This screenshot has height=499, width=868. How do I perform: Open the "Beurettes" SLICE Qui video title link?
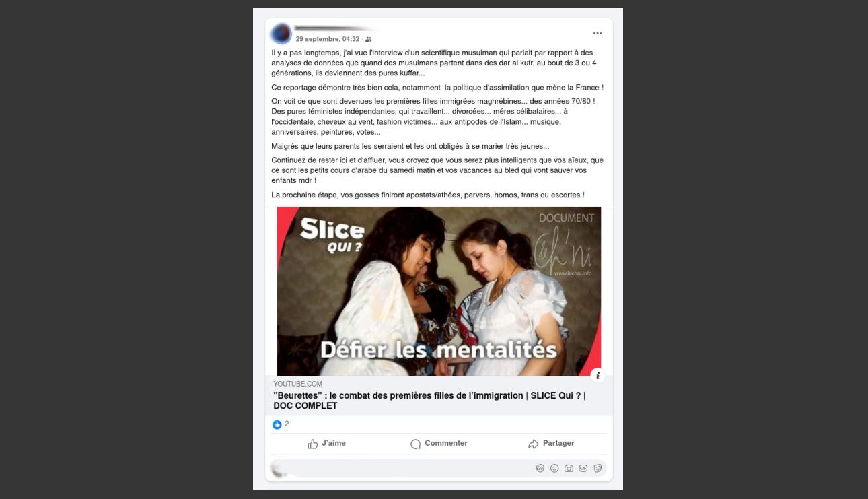[x=429, y=401]
